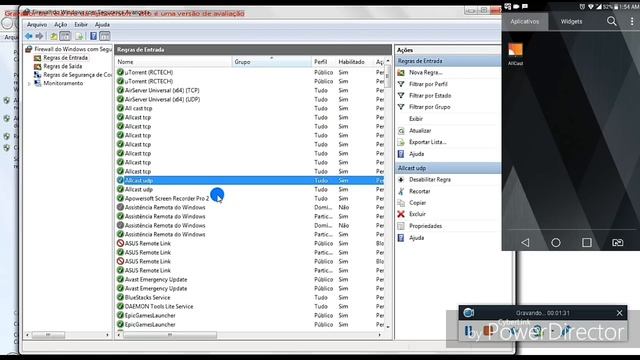Click Excluir action with red X
Screen dimensions: 640x360
click(417, 214)
